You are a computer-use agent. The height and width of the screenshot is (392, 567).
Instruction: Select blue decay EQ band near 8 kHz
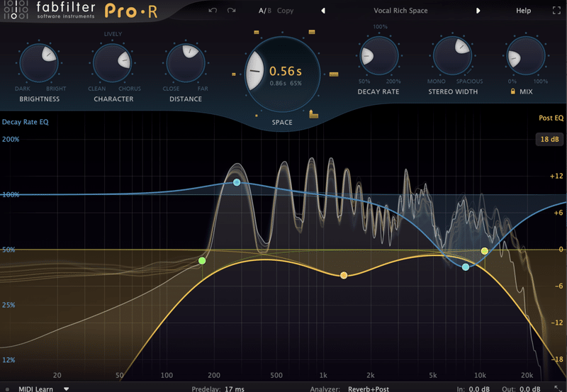pyautogui.click(x=466, y=267)
